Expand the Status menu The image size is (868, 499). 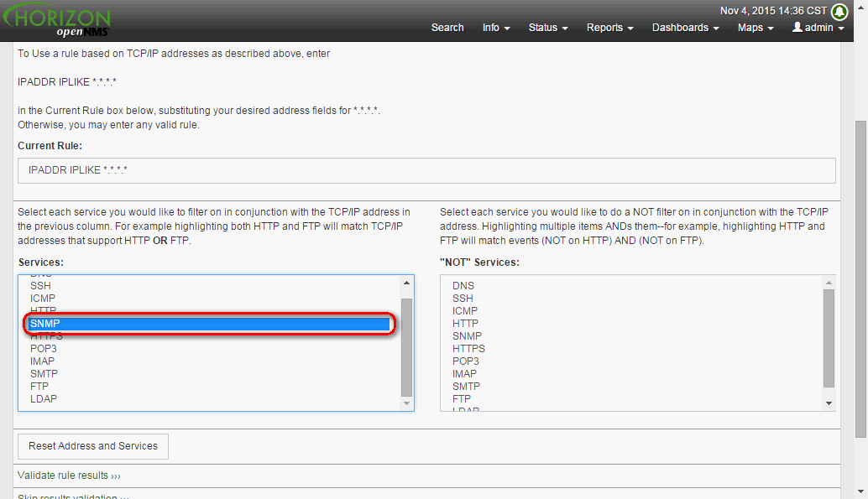coord(548,28)
